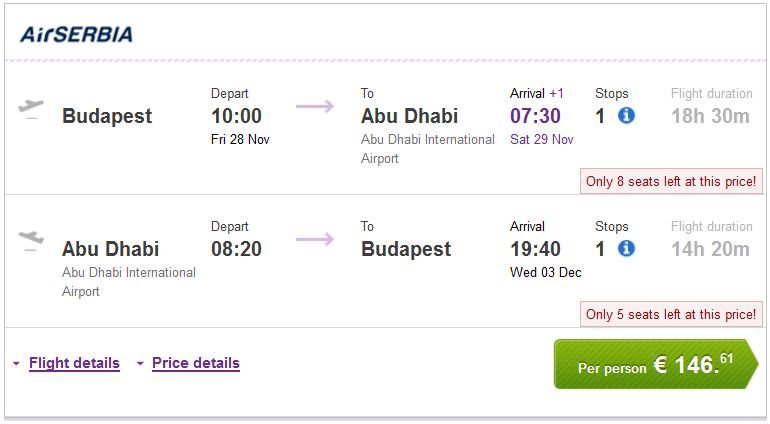
Task: Click the Air Serbia logo
Action: [x=76, y=35]
